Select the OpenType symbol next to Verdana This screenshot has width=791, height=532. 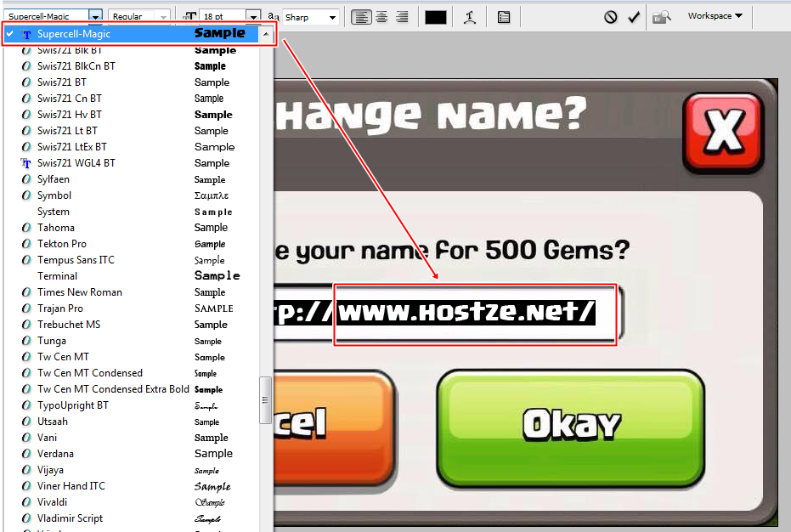24,453
